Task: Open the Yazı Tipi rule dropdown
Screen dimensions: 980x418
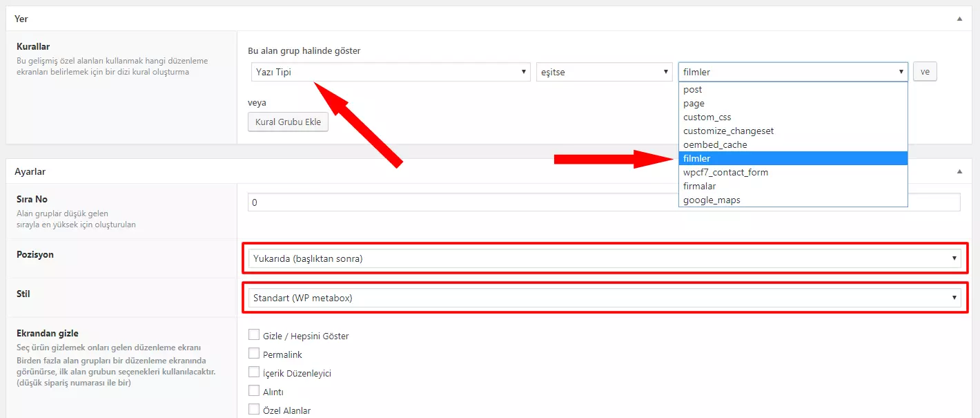Action: 390,72
